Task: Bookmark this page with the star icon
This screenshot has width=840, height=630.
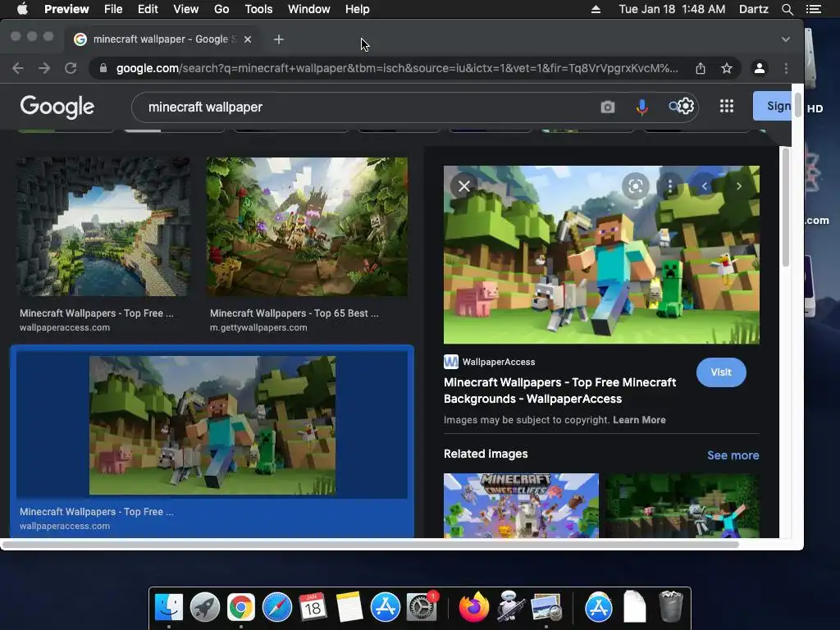Action: tap(727, 68)
